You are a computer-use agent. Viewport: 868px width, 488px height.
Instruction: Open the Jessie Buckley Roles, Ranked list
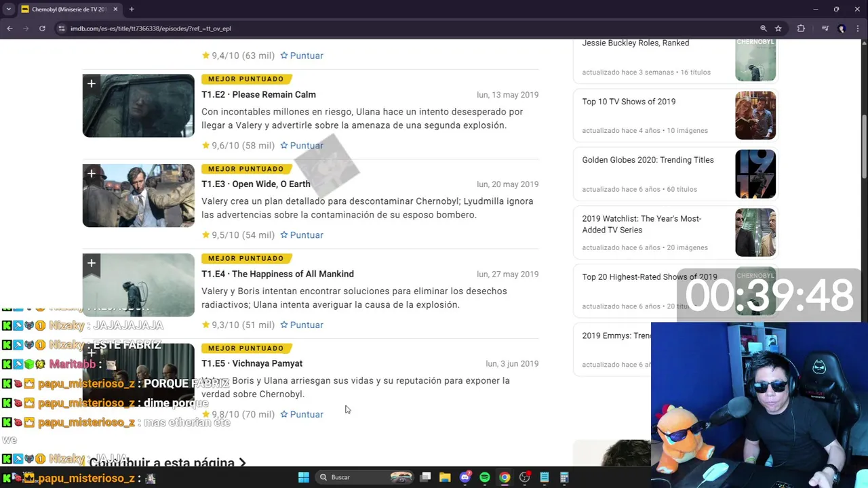(x=635, y=43)
